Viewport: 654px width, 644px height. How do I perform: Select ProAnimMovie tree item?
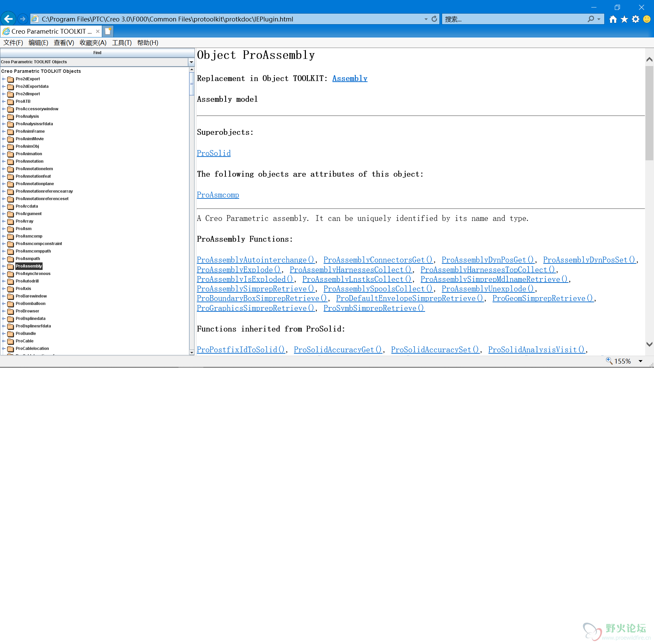pyautogui.click(x=30, y=139)
